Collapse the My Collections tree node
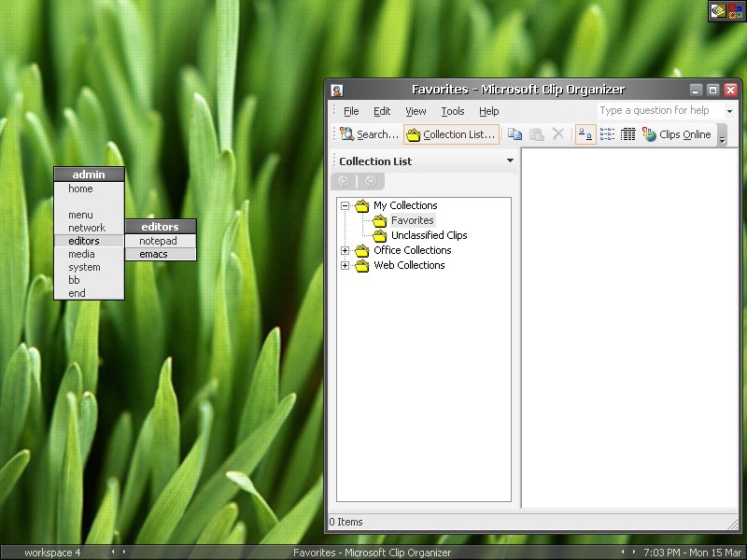747x560 pixels. coord(345,205)
